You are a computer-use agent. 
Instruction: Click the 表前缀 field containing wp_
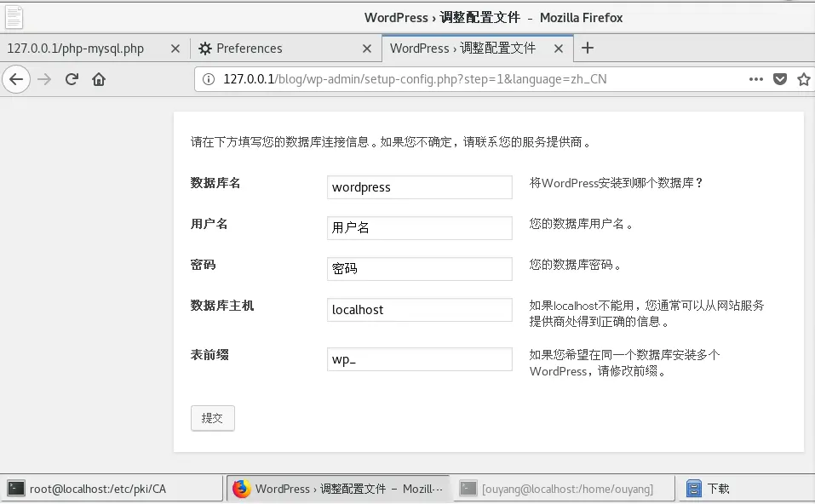click(x=420, y=359)
